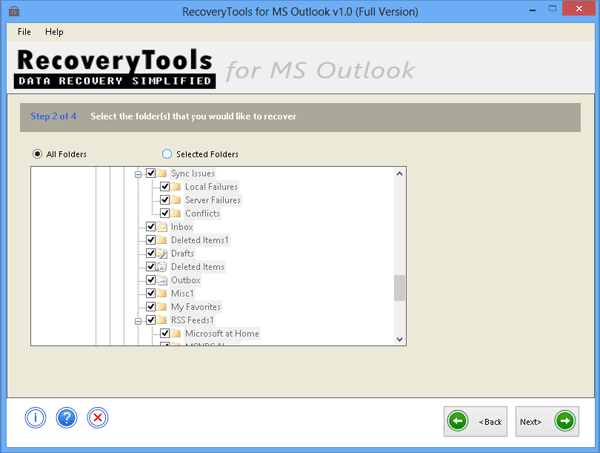Uncheck the Misc1 checkbox
Screen dimensions: 600x453
coord(151,293)
